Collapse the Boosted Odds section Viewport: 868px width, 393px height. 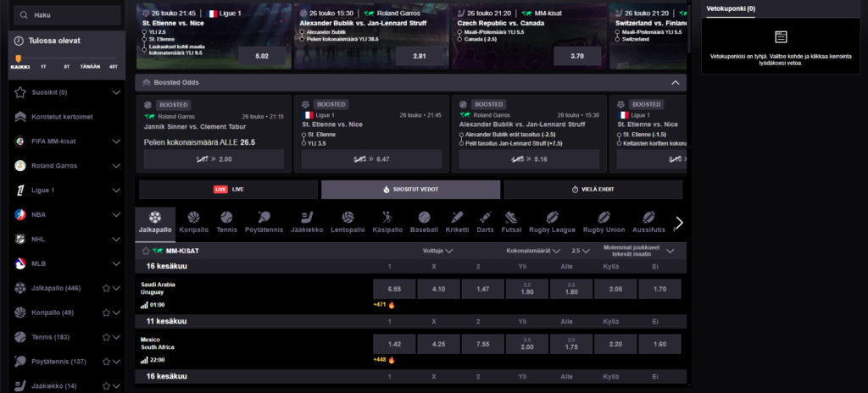[675, 82]
